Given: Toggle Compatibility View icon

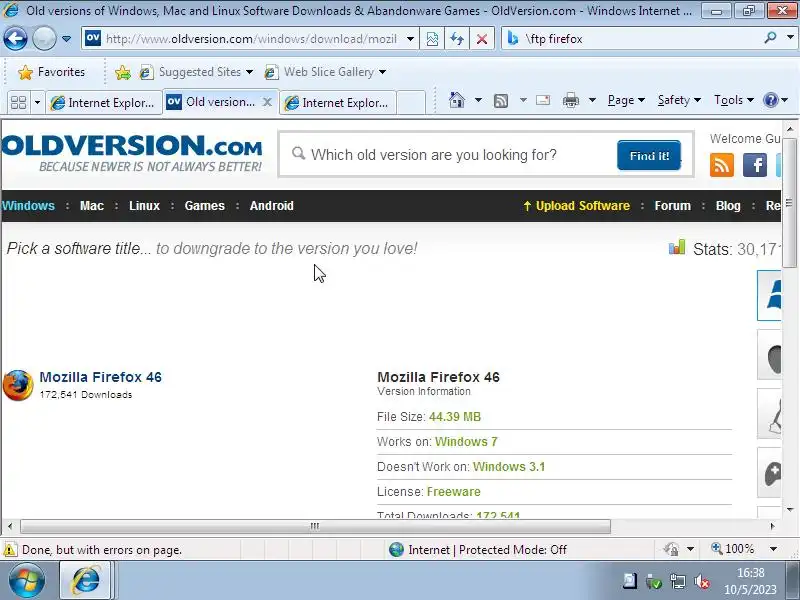Looking at the screenshot, I should click(x=432, y=39).
